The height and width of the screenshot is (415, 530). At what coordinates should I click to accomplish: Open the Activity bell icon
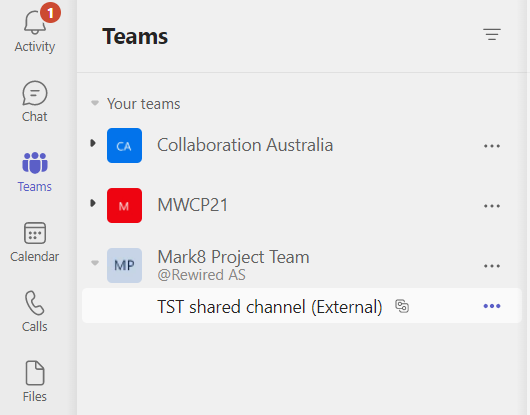coord(35,22)
